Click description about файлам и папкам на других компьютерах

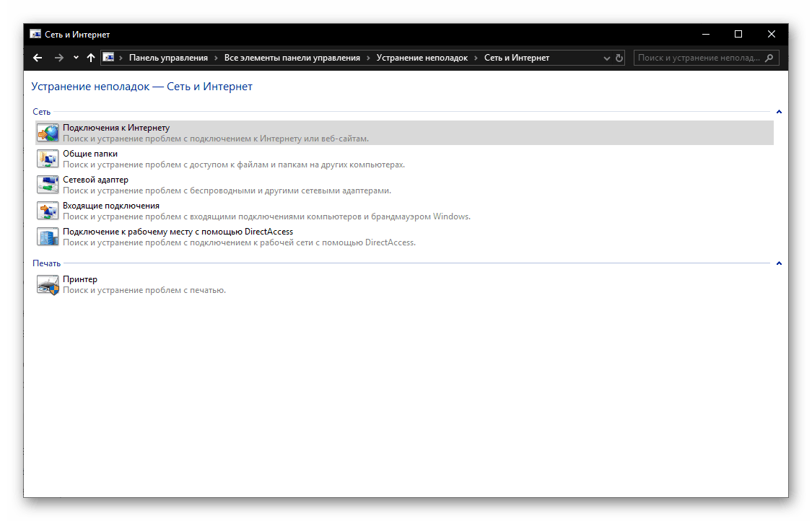234,165
